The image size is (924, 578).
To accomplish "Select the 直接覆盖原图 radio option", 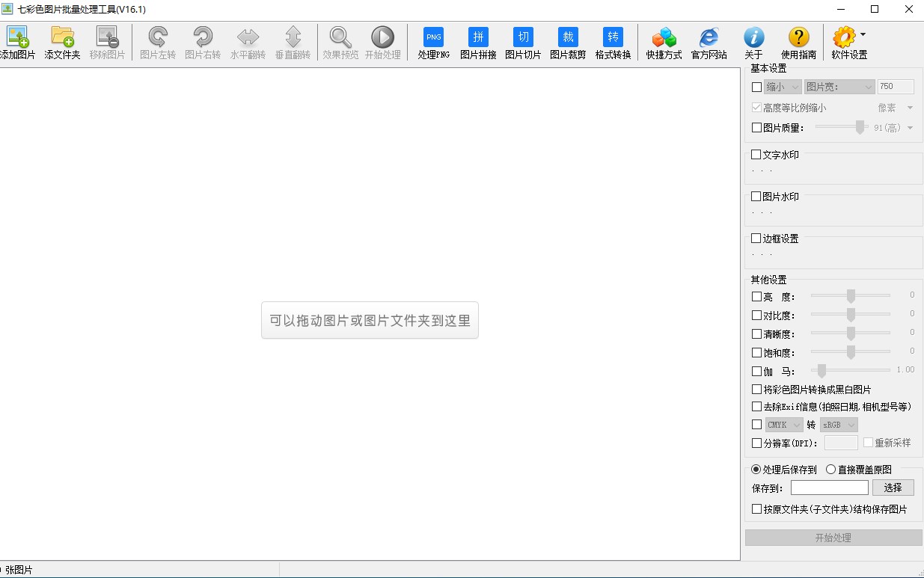I will click(x=830, y=470).
